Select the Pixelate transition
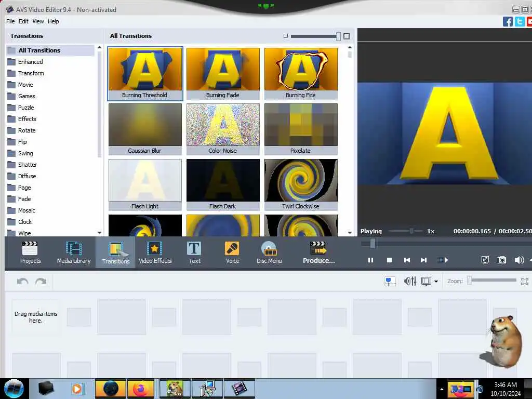Screen dimensions: 532x399 point(301,129)
